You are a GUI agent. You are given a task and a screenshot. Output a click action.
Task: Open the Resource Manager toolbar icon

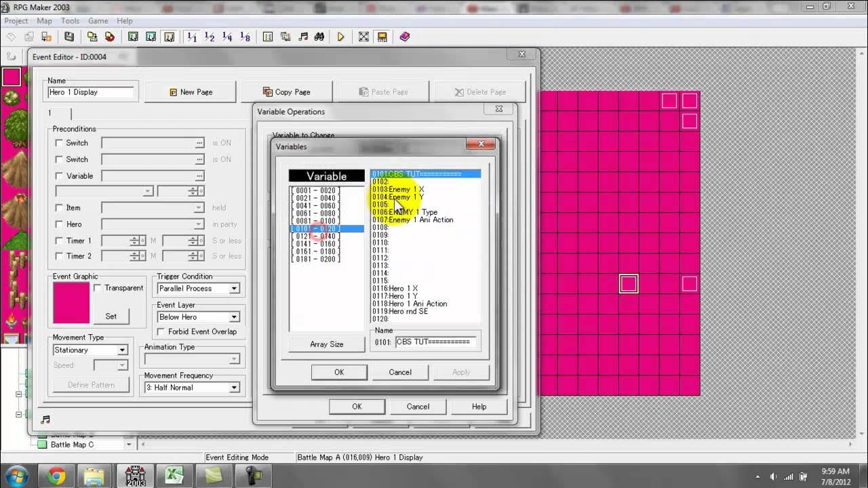pyautogui.click(x=285, y=37)
